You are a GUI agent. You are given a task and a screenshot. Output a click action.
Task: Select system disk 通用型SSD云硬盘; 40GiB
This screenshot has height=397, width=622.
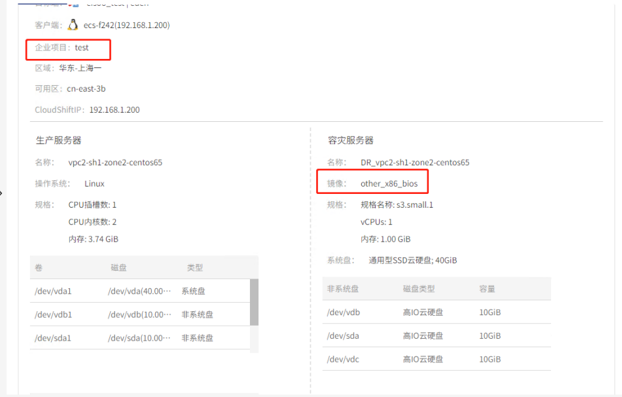[413, 261]
